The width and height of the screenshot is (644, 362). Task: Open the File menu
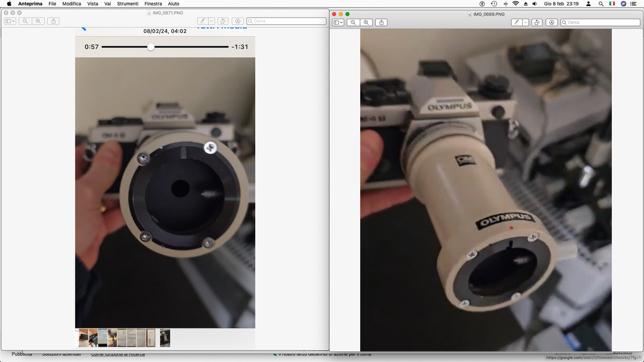[52, 4]
